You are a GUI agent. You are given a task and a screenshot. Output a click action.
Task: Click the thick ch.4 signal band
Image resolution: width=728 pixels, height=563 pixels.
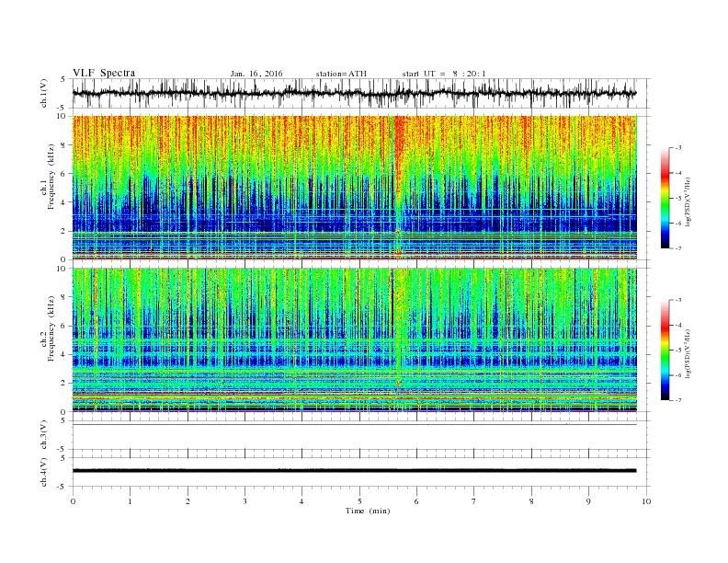point(354,471)
